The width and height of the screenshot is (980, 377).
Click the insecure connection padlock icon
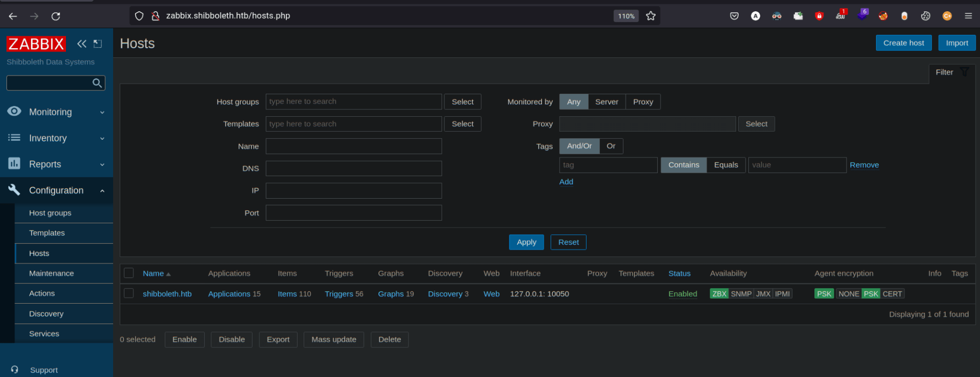(x=155, y=16)
